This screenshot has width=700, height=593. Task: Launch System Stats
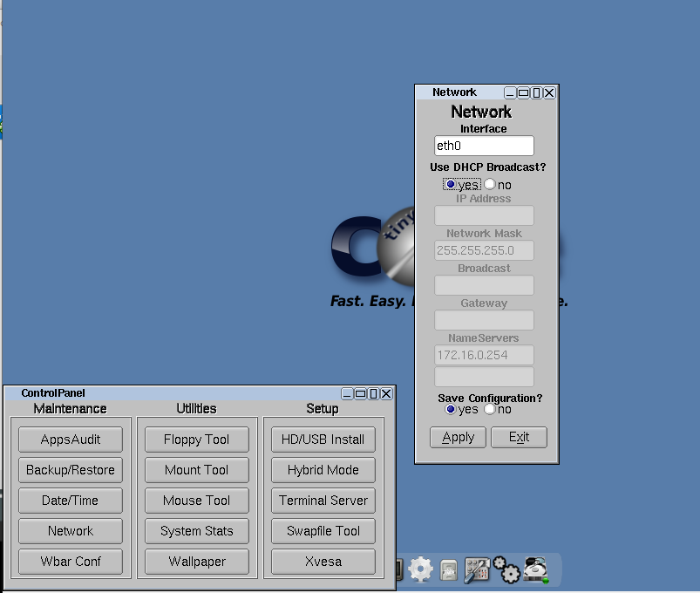(196, 531)
